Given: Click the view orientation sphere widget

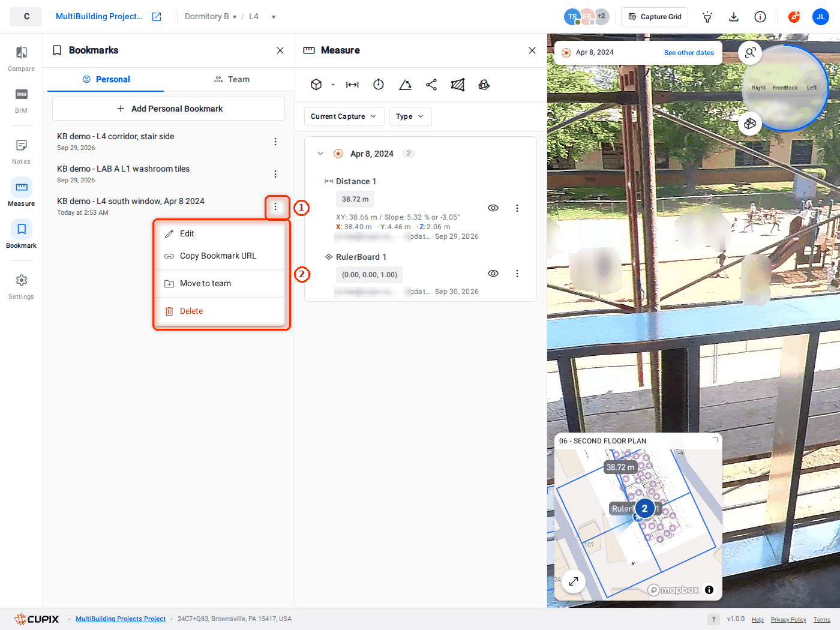Looking at the screenshot, I should pos(785,88).
